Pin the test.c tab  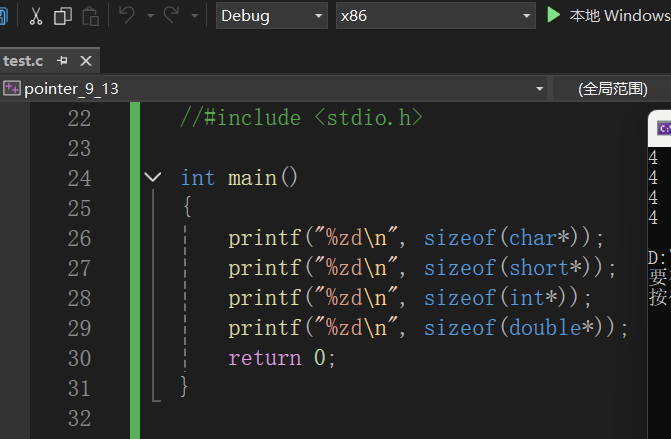point(62,61)
